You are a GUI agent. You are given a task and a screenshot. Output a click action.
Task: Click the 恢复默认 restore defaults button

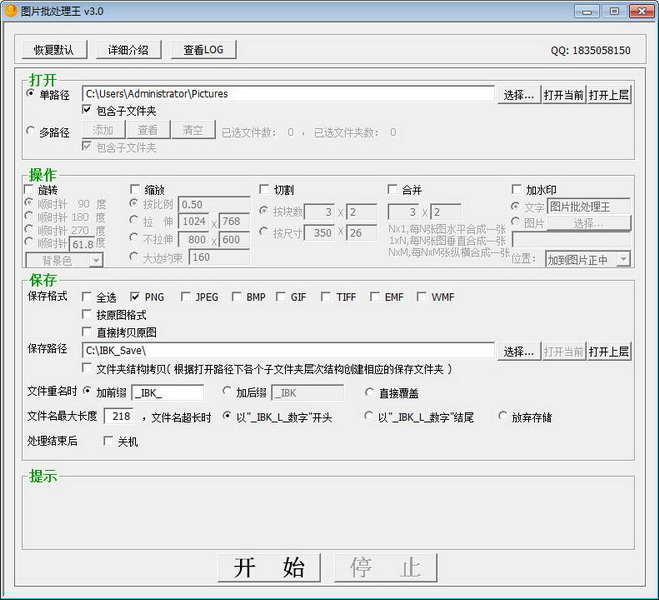[54, 50]
